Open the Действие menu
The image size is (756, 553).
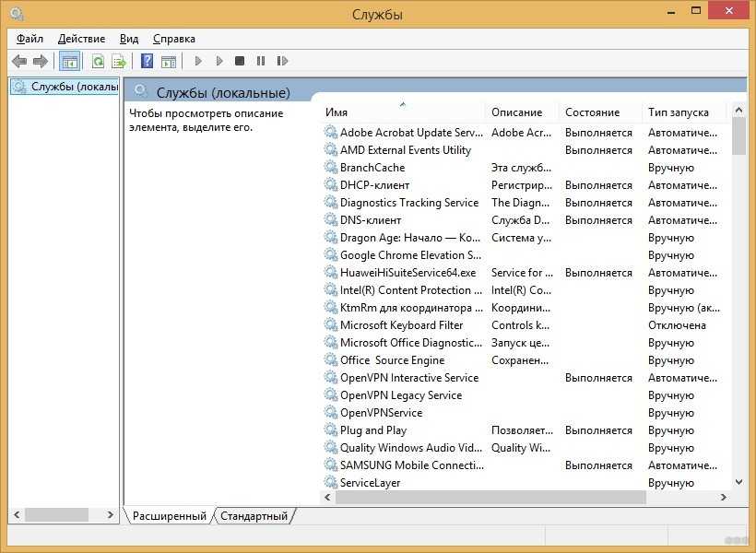[81, 39]
